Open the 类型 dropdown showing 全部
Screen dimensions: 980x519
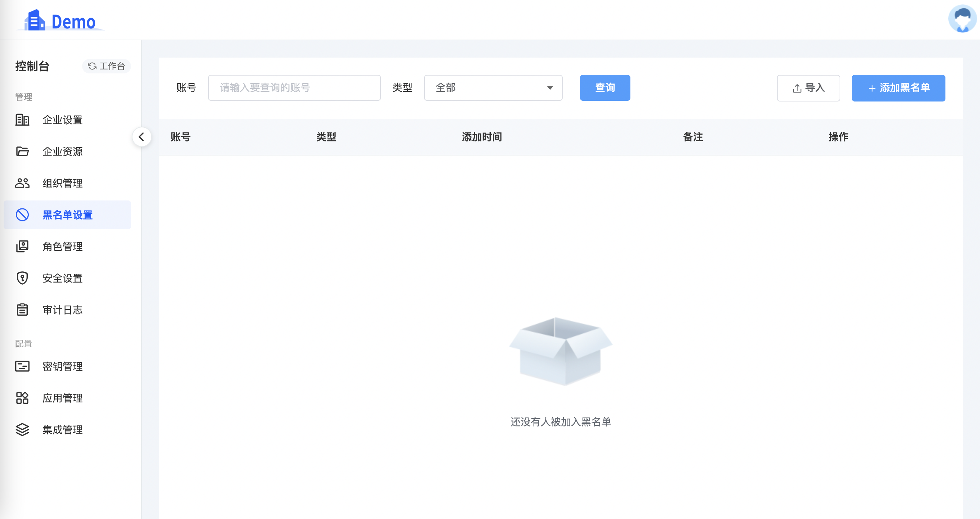(x=493, y=88)
